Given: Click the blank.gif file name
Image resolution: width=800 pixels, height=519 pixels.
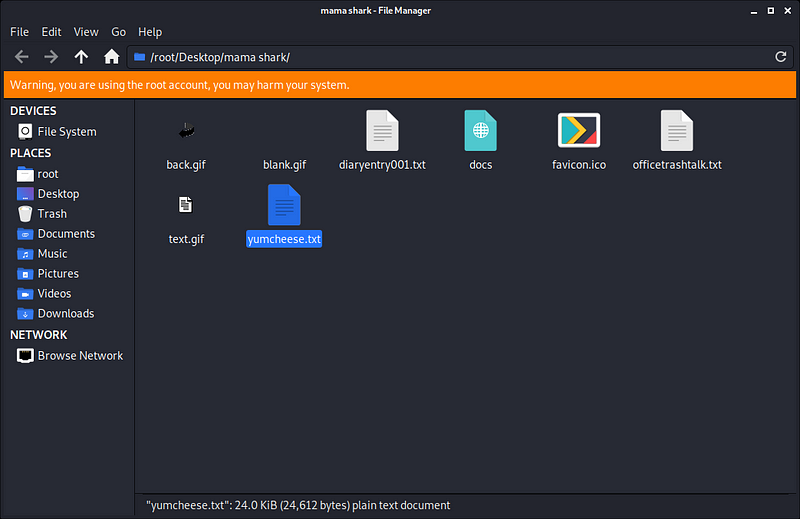Looking at the screenshot, I should [x=284, y=165].
